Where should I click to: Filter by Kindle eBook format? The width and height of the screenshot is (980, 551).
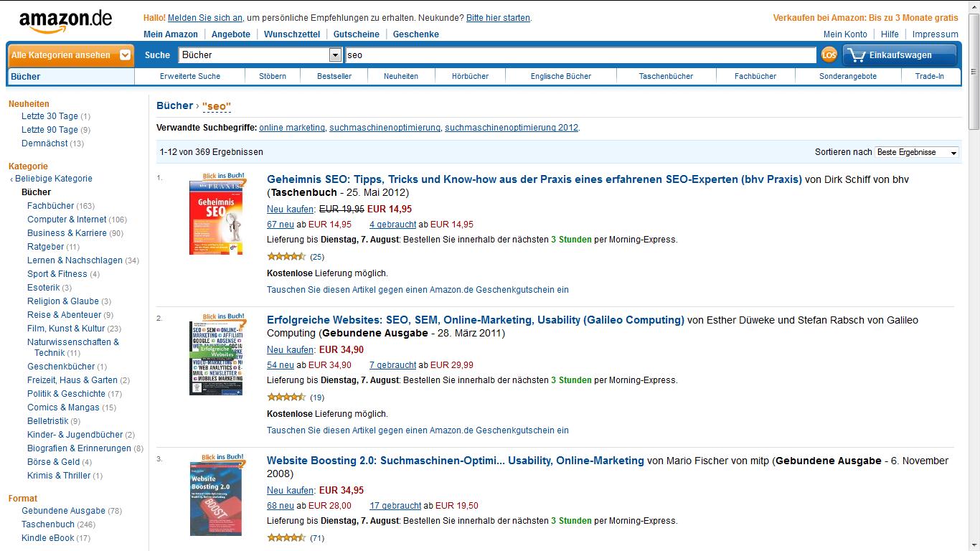click(47, 538)
